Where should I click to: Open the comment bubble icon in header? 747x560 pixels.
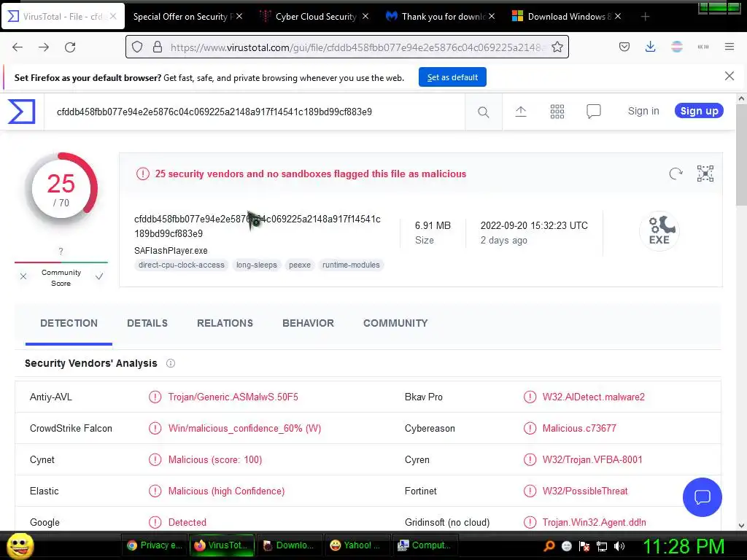pyautogui.click(x=594, y=112)
